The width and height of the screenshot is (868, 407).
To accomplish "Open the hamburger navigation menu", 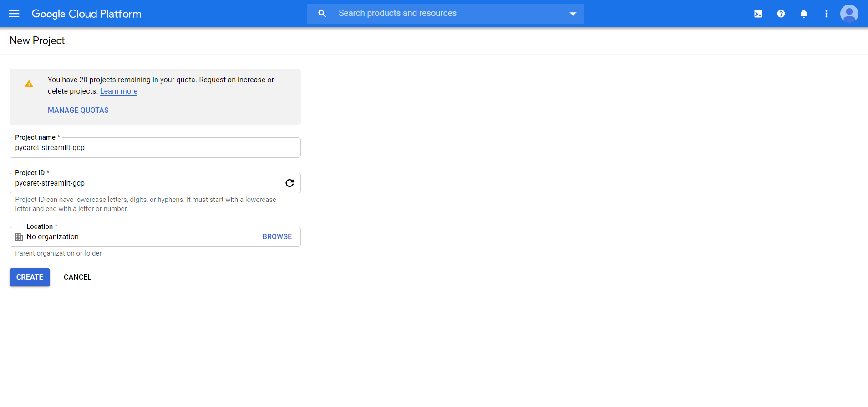I will point(14,14).
